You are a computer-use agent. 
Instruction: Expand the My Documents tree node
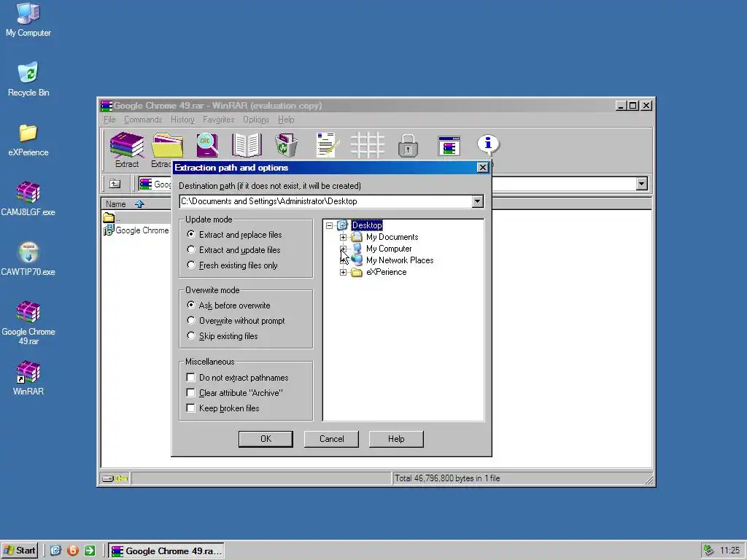point(343,237)
